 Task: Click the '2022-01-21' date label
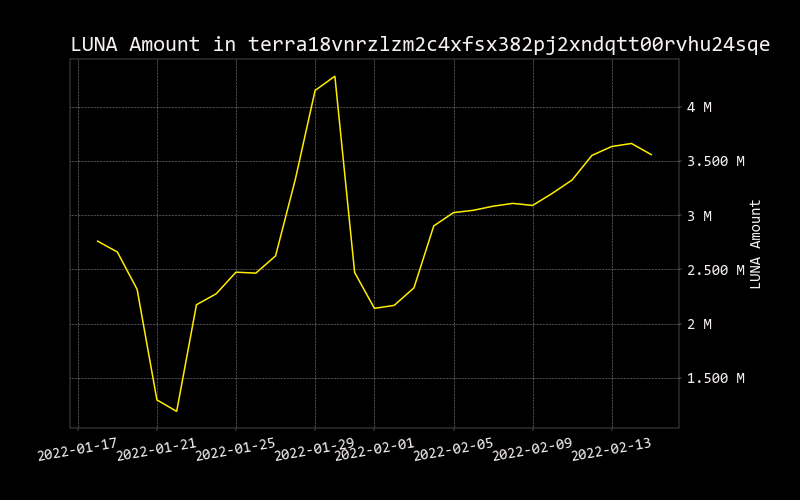tap(156, 449)
